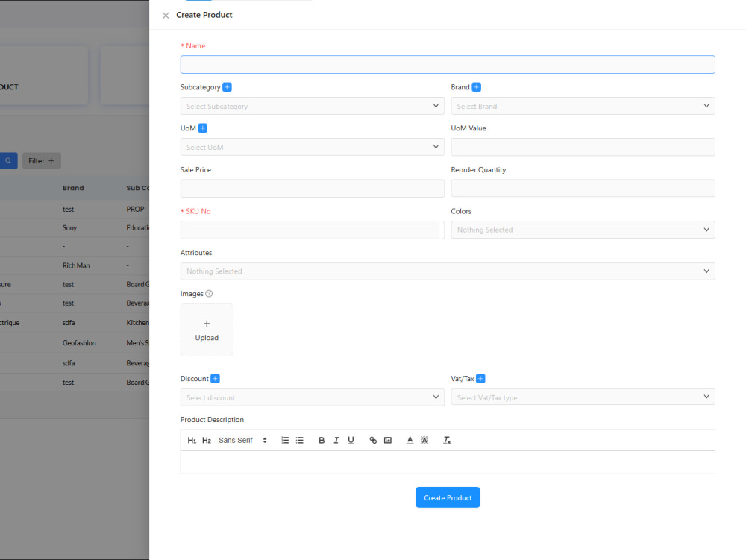This screenshot has height=560, width=746.
Task: Open the Select Subcategory dropdown
Action: point(312,106)
